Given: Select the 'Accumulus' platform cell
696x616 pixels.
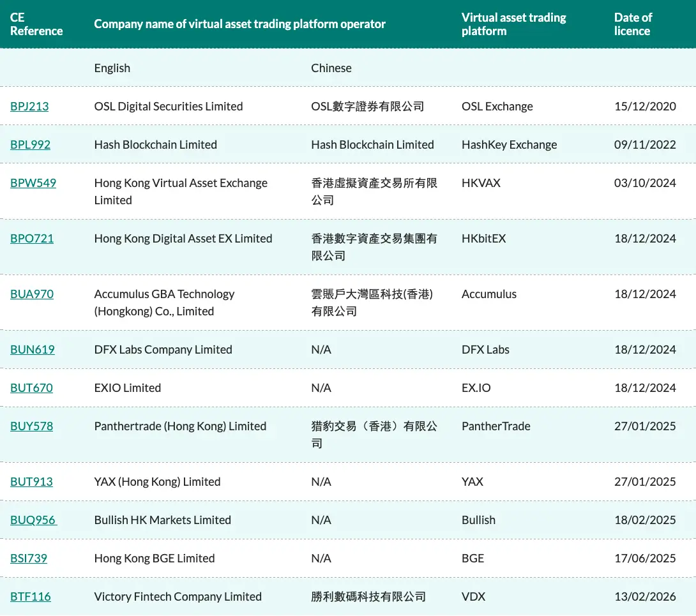Looking at the screenshot, I should [489, 294].
